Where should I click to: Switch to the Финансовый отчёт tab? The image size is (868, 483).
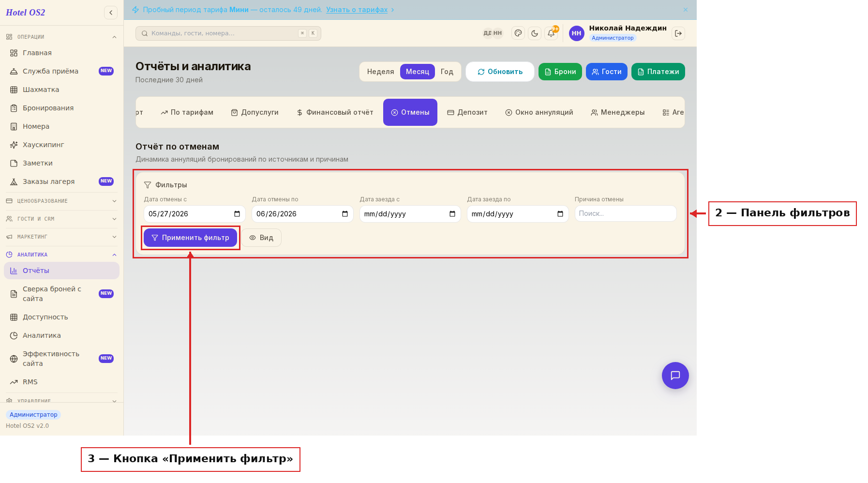tap(335, 112)
